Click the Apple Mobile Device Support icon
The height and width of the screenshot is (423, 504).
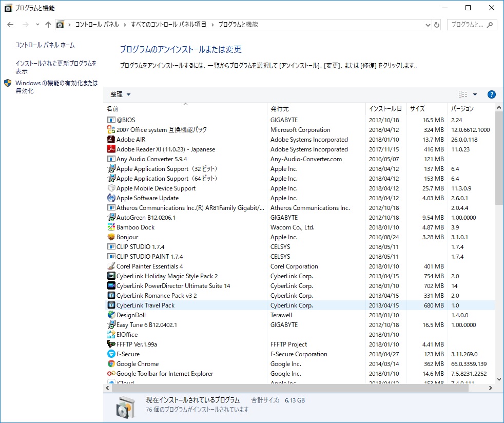(111, 188)
